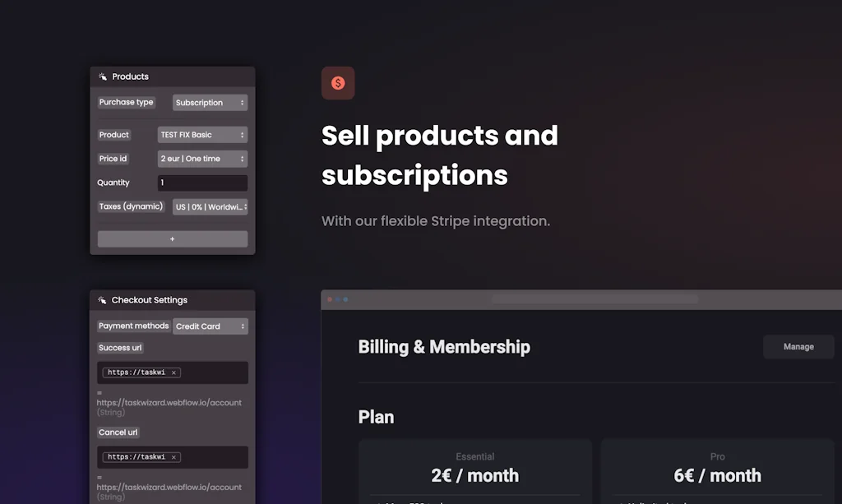Open the Product dropdown showing TEST FIX Basic

coord(202,134)
